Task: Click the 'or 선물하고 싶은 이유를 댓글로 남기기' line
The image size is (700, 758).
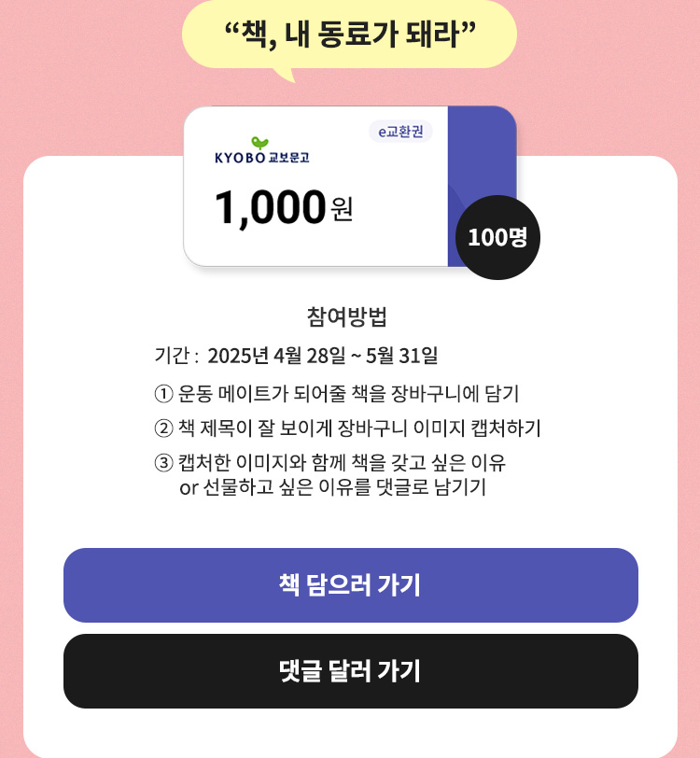Action: 331,487
